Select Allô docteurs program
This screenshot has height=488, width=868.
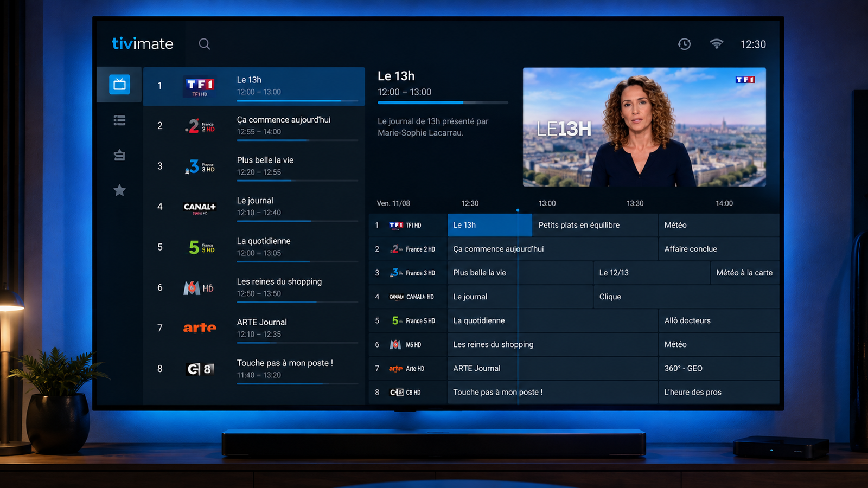tap(719, 320)
